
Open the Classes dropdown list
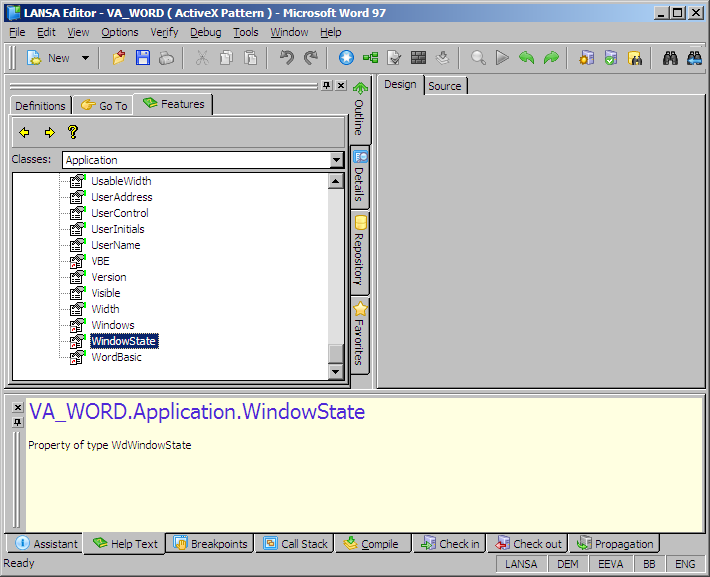point(337,160)
